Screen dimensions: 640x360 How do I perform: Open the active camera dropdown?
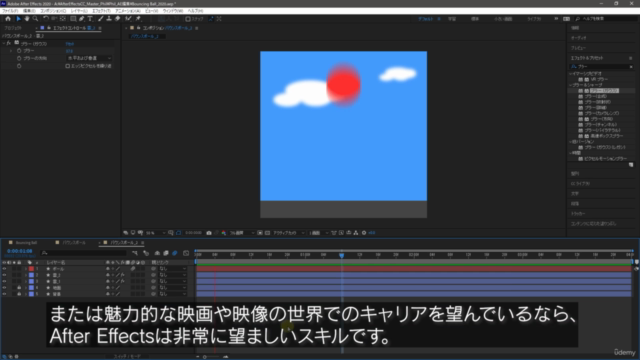[x=289, y=233]
